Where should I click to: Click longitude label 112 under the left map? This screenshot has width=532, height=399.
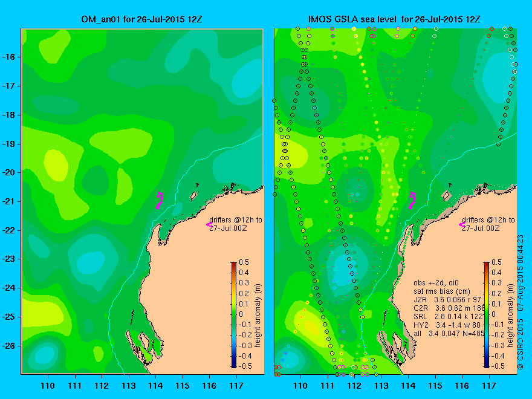pyautogui.click(x=102, y=386)
